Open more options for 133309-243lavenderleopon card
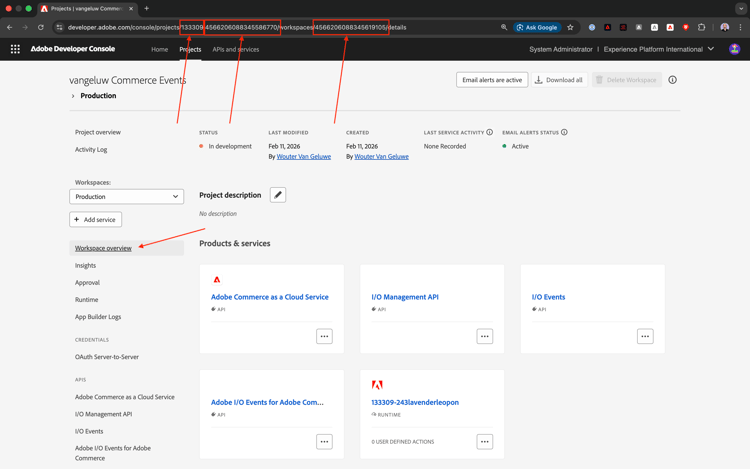 485,442
